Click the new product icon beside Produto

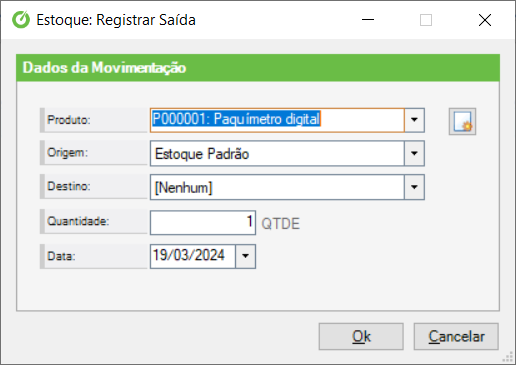pyautogui.click(x=462, y=121)
